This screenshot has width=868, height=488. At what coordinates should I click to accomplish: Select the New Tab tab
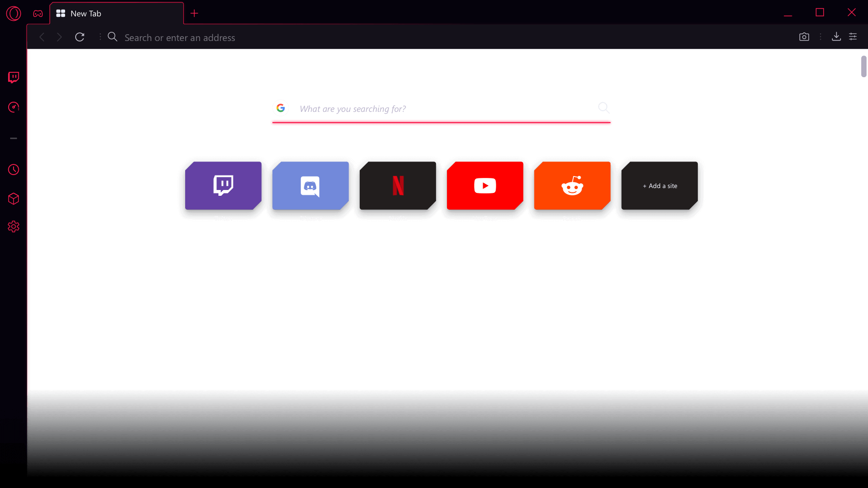(117, 14)
